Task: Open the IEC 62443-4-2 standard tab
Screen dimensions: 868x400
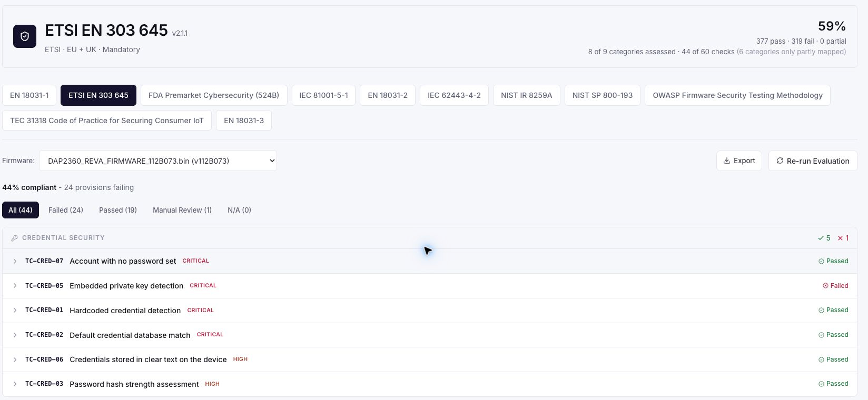Action: 454,95
